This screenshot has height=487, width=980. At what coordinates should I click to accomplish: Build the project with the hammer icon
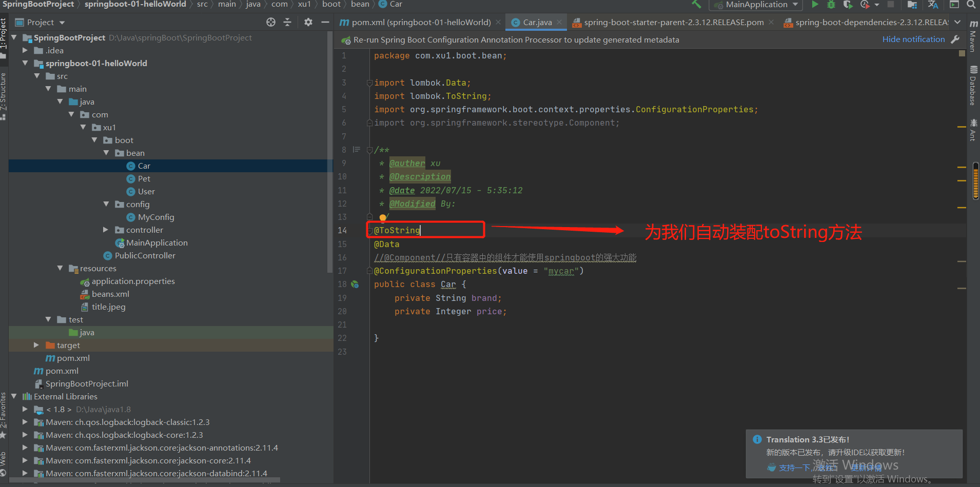click(696, 5)
